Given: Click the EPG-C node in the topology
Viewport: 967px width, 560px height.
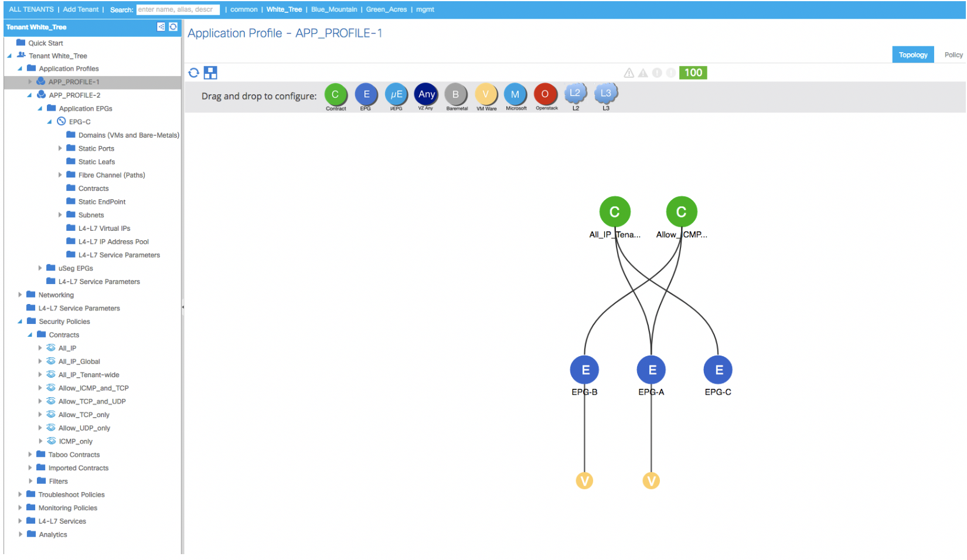Looking at the screenshot, I should 718,370.
